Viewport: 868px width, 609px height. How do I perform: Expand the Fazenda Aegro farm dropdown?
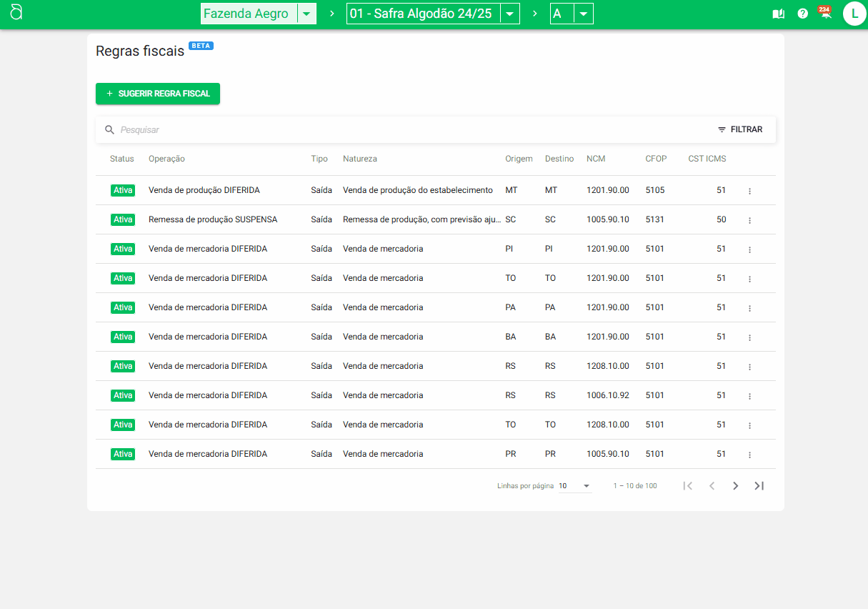tap(306, 14)
